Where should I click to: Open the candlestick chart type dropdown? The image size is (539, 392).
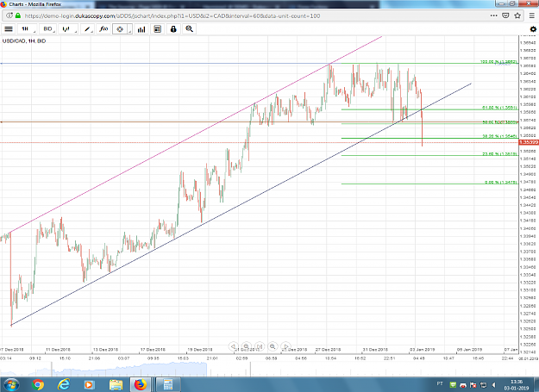67,29
